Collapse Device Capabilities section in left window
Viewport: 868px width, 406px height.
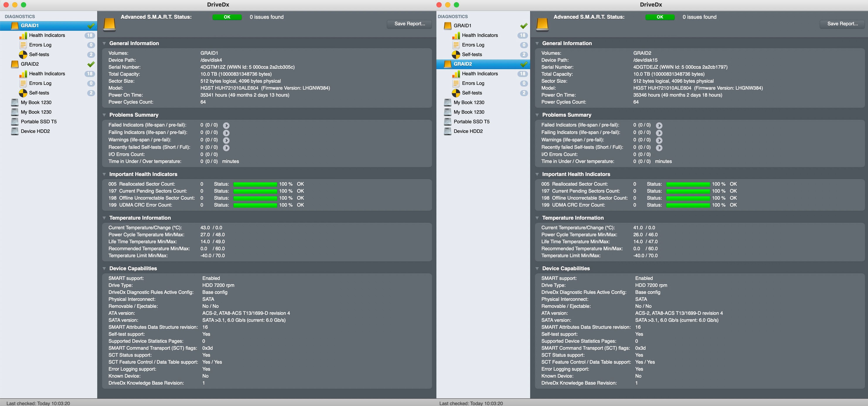pyautogui.click(x=104, y=268)
